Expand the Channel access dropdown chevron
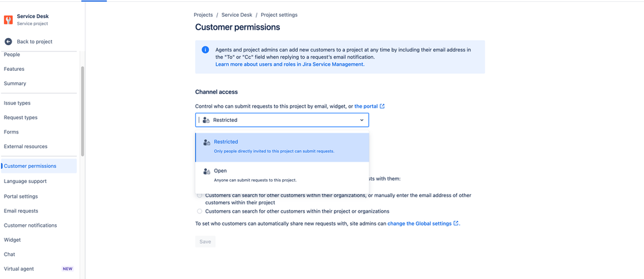This screenshot has width=644, height=279. 362,120
